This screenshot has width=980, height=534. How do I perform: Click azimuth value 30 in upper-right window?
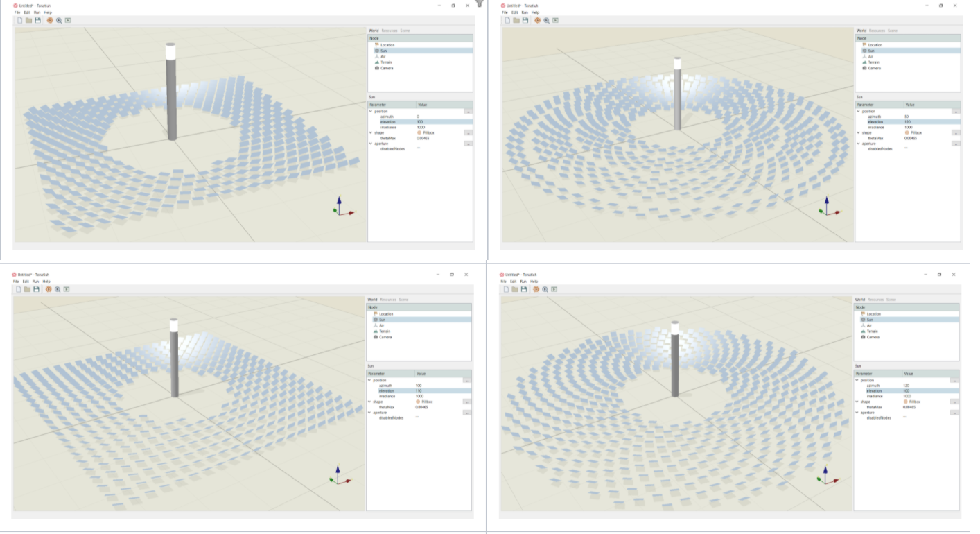coord(907,117)
